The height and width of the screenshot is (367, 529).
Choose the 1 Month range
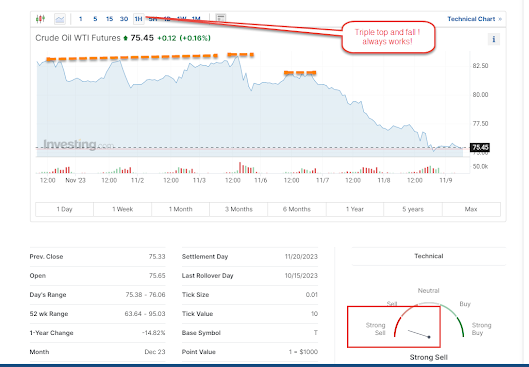pos(180,209)
